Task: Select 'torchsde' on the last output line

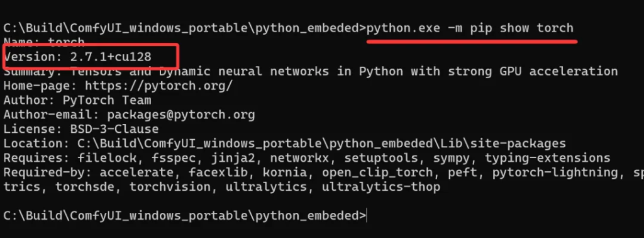Action: point(85,186)
